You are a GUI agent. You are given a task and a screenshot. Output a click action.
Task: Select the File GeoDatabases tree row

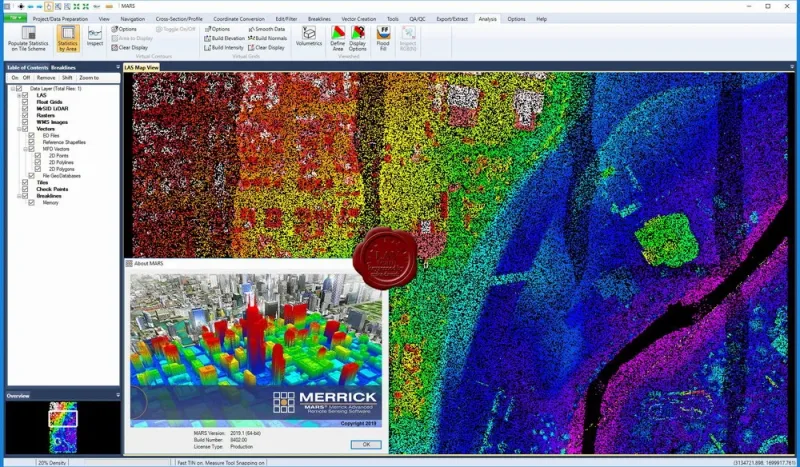coord(61,176)
